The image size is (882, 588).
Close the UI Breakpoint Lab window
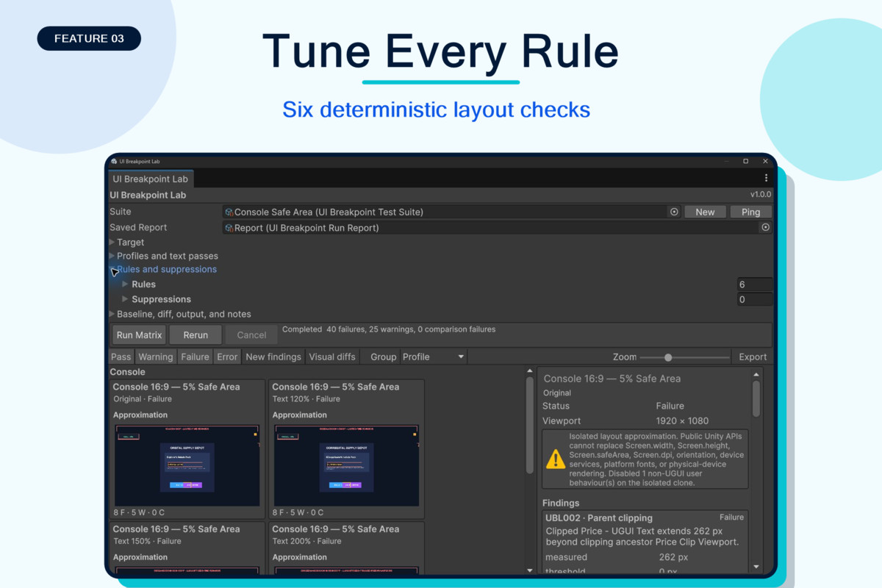(x=765, y=162)
